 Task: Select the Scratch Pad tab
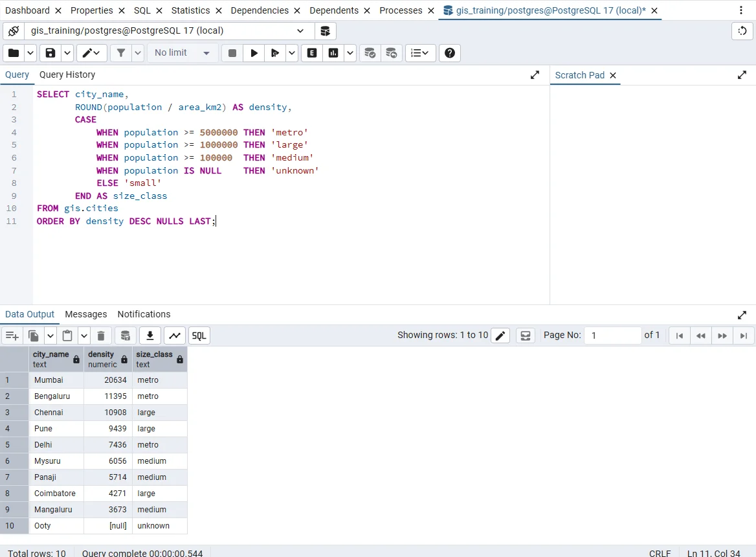[x=579, y=75]
